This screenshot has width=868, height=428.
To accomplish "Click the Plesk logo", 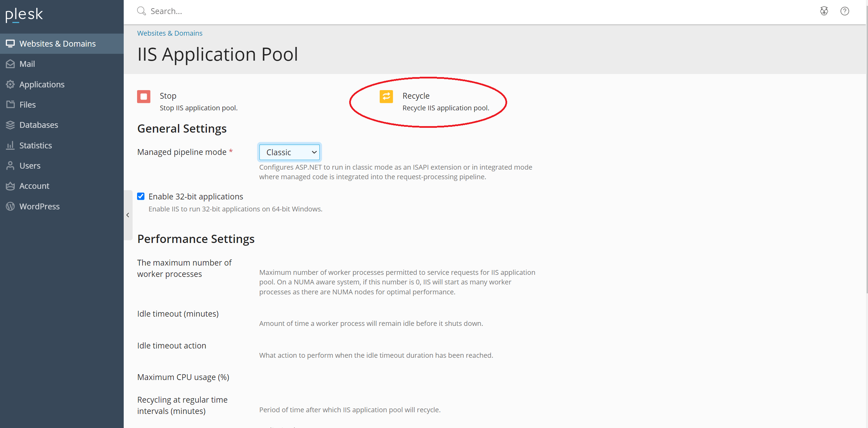I will (x=24, y=14).
